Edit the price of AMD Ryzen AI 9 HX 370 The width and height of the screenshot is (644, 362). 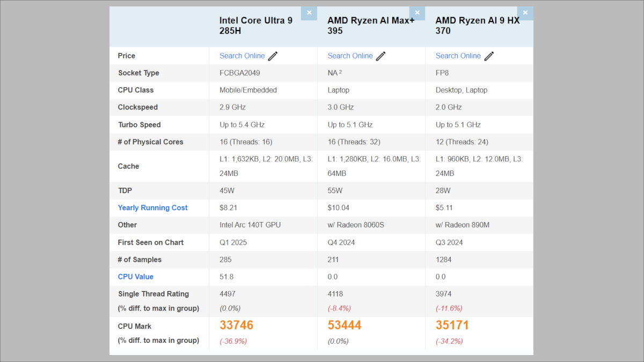coord(489,55)
